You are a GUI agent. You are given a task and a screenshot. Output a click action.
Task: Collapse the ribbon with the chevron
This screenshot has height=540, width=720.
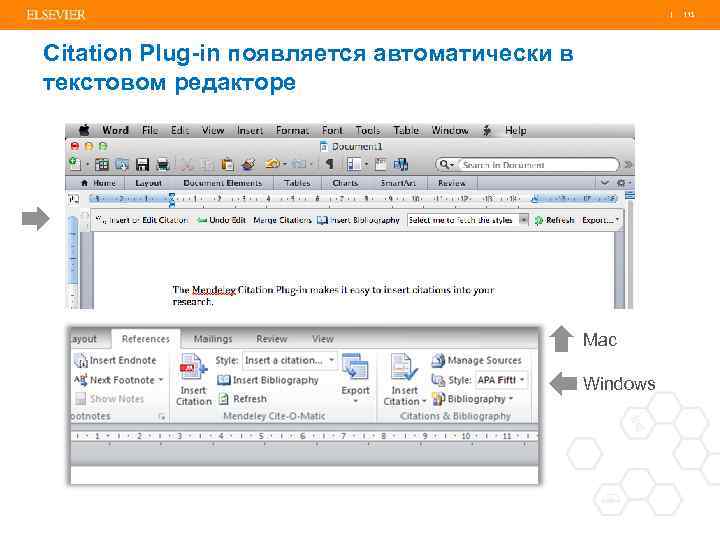pyautogui.click(x=605, y=182)
